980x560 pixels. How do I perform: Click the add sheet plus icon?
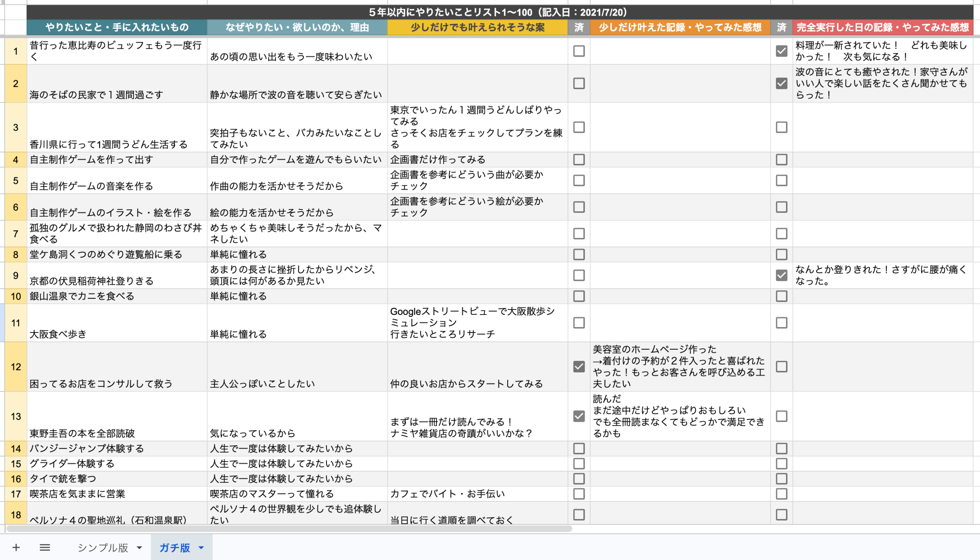coord(16,547)
